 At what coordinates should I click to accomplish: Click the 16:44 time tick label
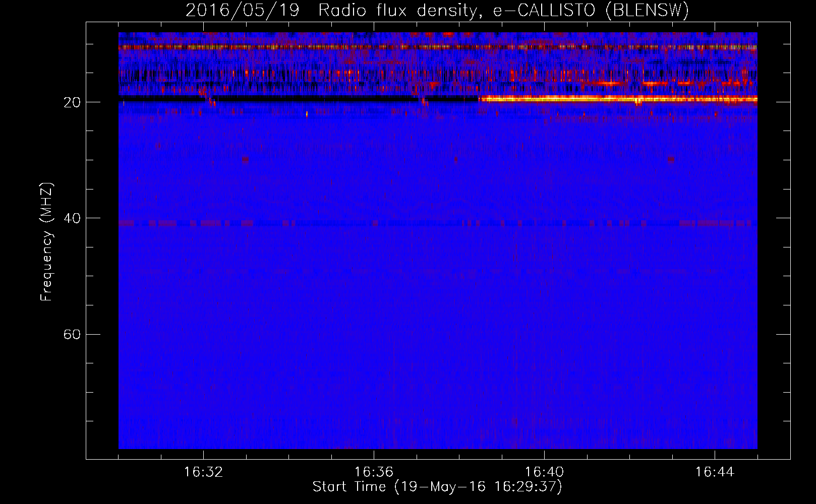(x=715, y=472)
